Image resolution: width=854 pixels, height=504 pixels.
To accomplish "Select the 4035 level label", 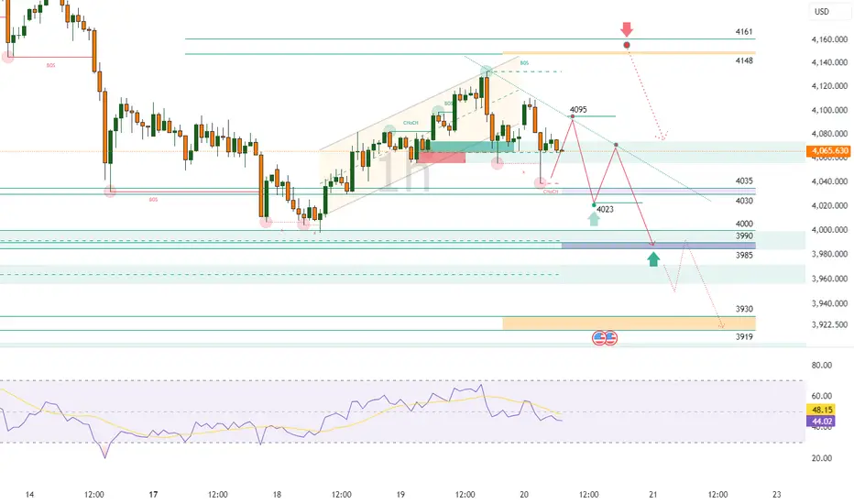I will click(744, 181).
